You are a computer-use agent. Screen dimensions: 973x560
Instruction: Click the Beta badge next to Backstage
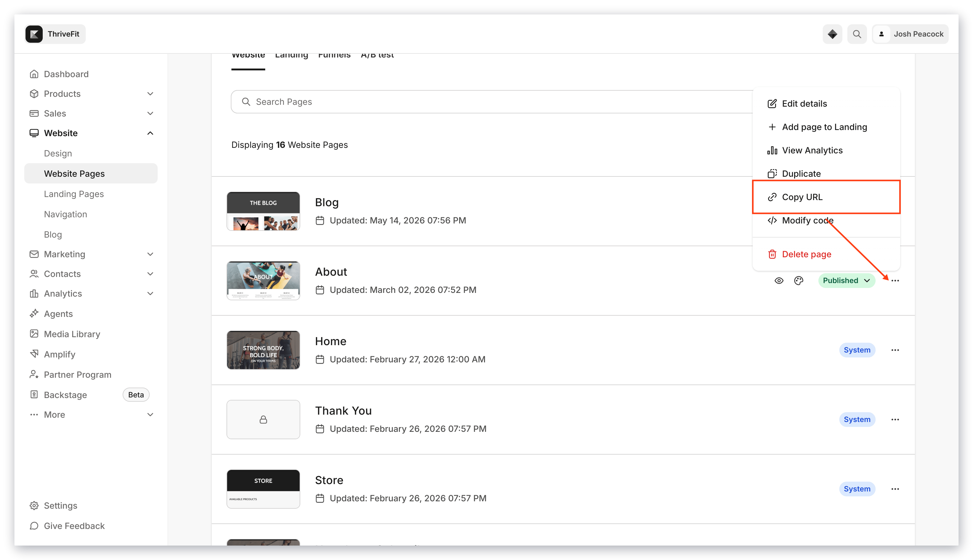136,395
